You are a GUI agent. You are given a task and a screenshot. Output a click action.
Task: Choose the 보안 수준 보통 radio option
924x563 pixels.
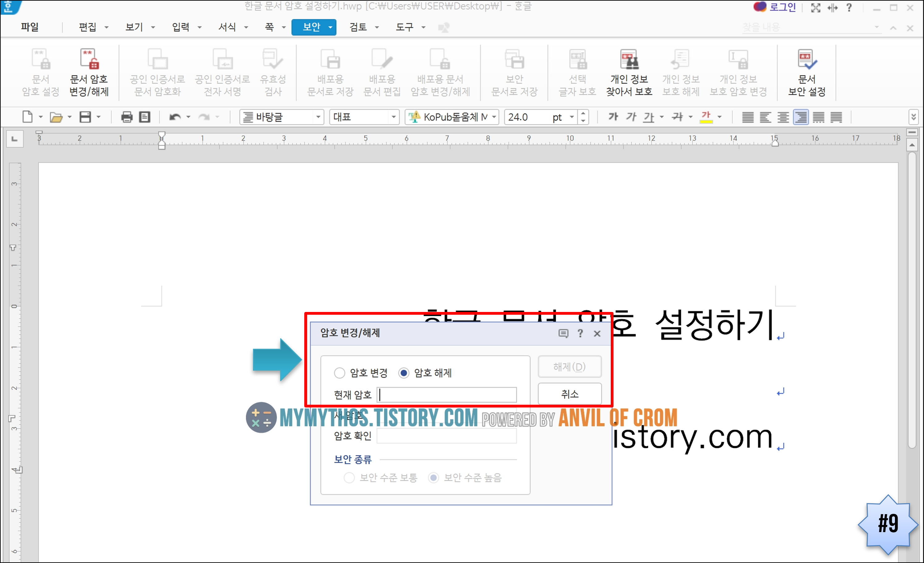349,478
